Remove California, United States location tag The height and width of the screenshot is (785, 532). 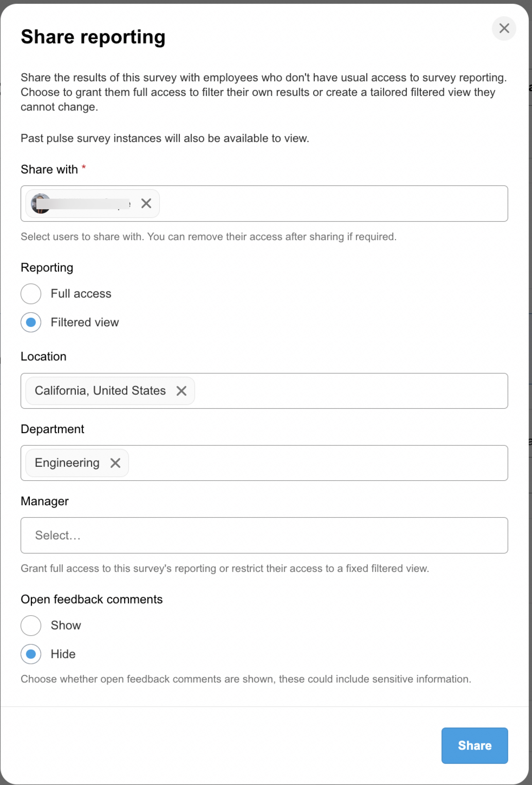click(181, 391)
